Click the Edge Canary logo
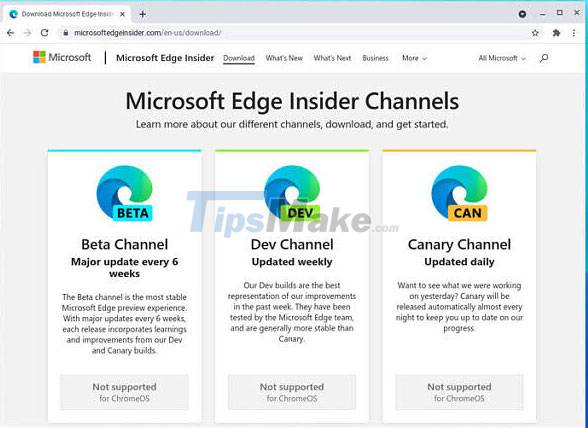Screen dimensions: 588x428 point(459,193)
